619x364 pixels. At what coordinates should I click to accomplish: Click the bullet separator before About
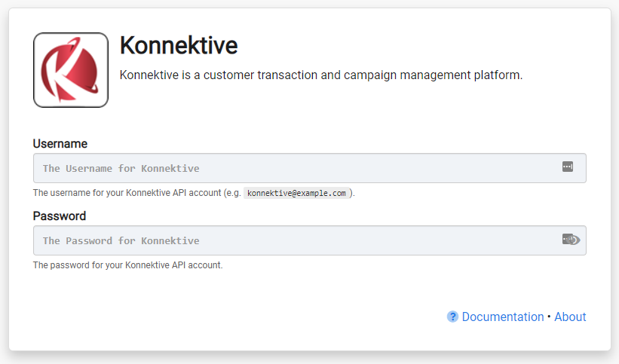click(x=549, y=317)
